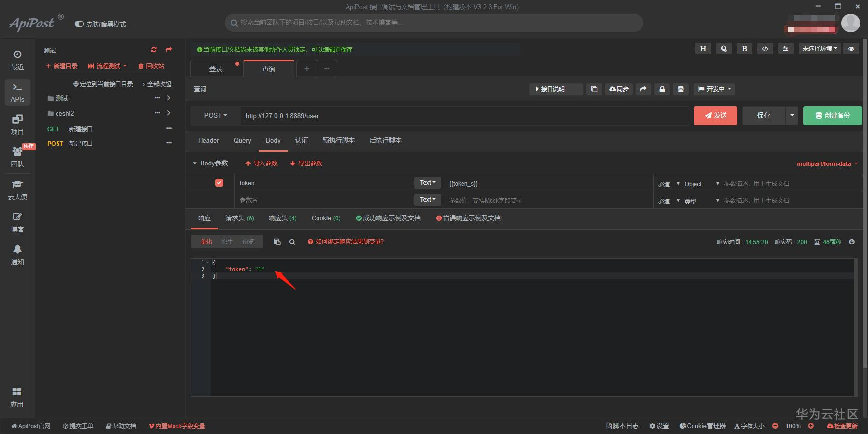Click the database icon beside the lock
This screenshot has width=868, height=434.
point(681,89)
